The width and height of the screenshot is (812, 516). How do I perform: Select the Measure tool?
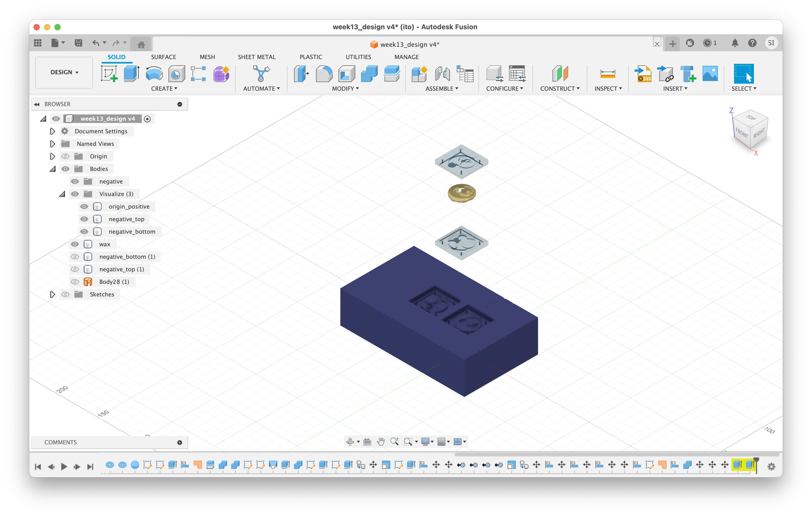click(x=608, y=73)
